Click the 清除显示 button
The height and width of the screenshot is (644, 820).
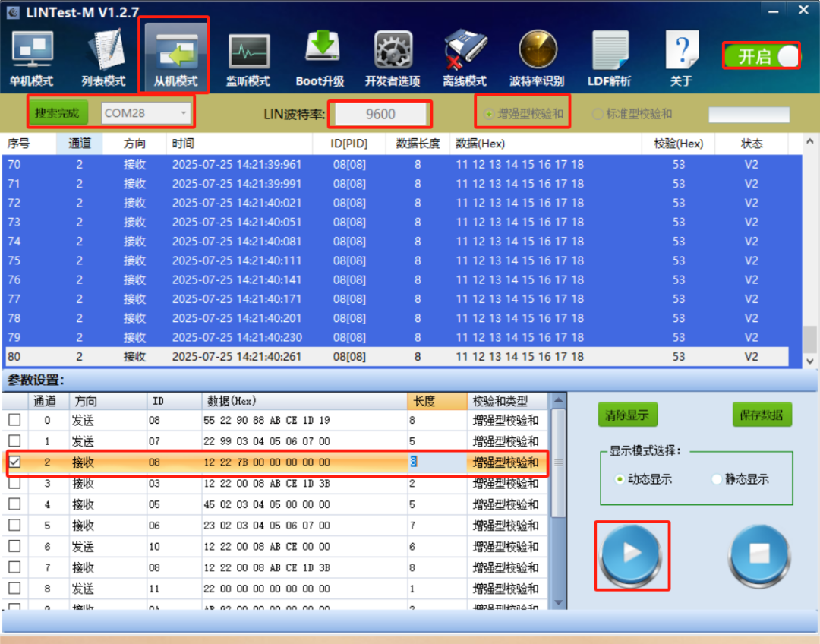[x=627, y=415]
